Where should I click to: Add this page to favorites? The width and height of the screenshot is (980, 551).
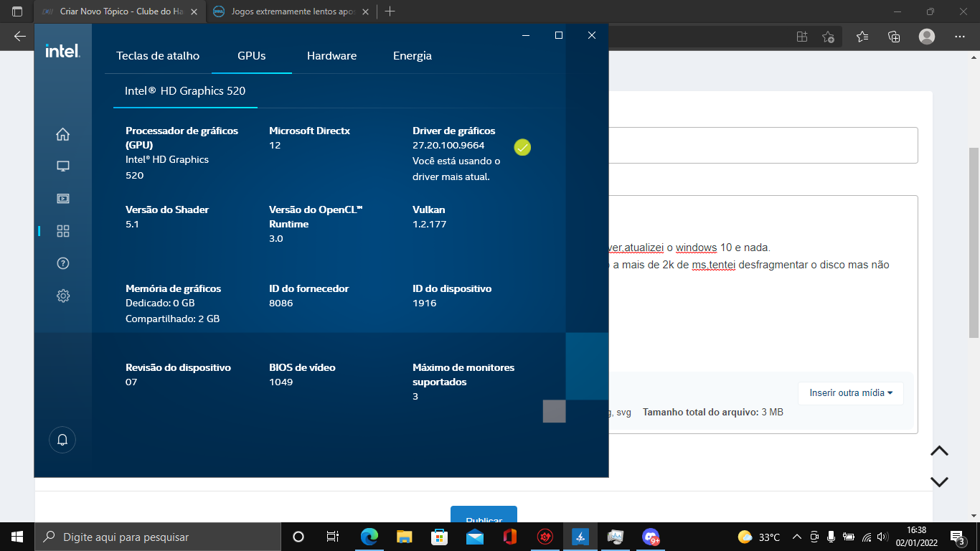point(828,37)
